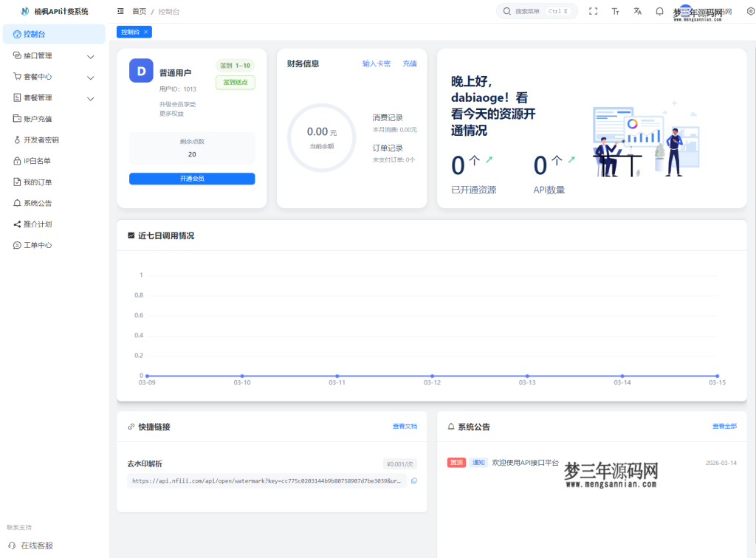Copy the watermark API link via copy icon
The height and width of the screenshot is (558, 756).
414,480
